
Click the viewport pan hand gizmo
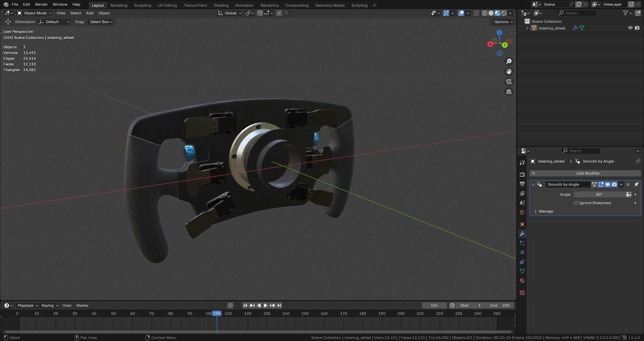point(509,71)
